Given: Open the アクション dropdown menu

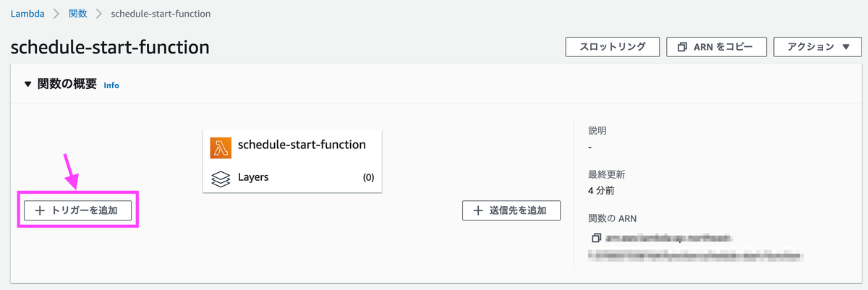Looking at the screenshot, I should (x=820, y=47).
